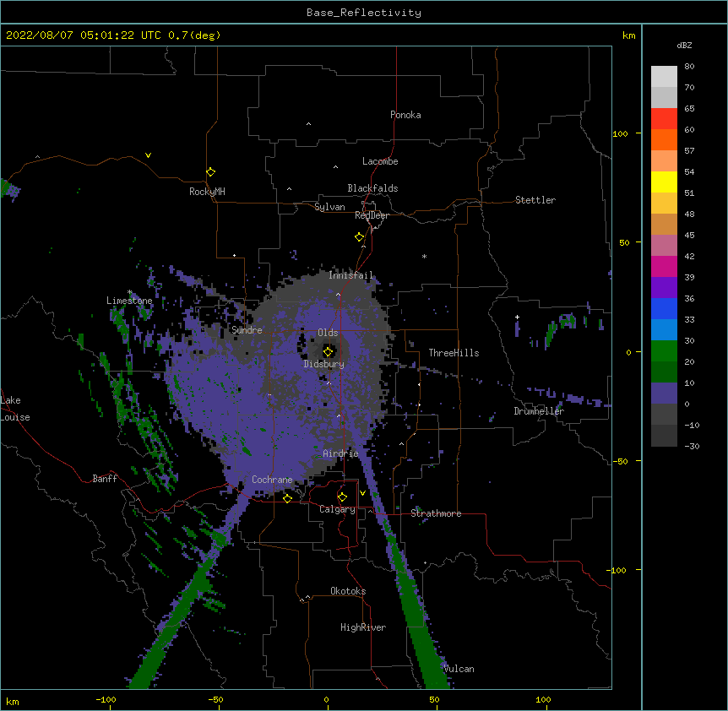The image size is (728, 711).
Task: Click the ThreeHills town label
Action: (x=454, y=353)
